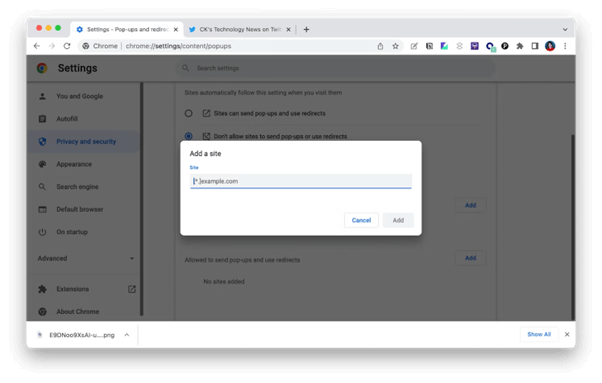Click the About Chrome icon
This screenshot has width=602, height=383.
pyautogui.click(x=42, y=312)
